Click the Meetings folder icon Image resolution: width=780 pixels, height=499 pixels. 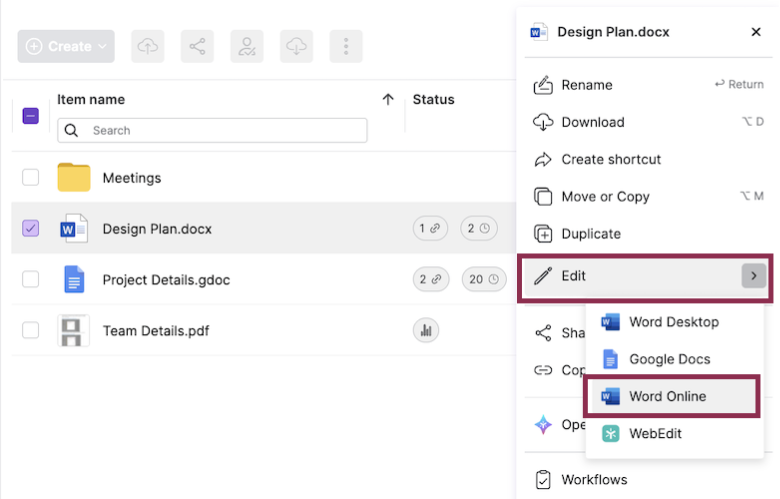click(74, 178)
